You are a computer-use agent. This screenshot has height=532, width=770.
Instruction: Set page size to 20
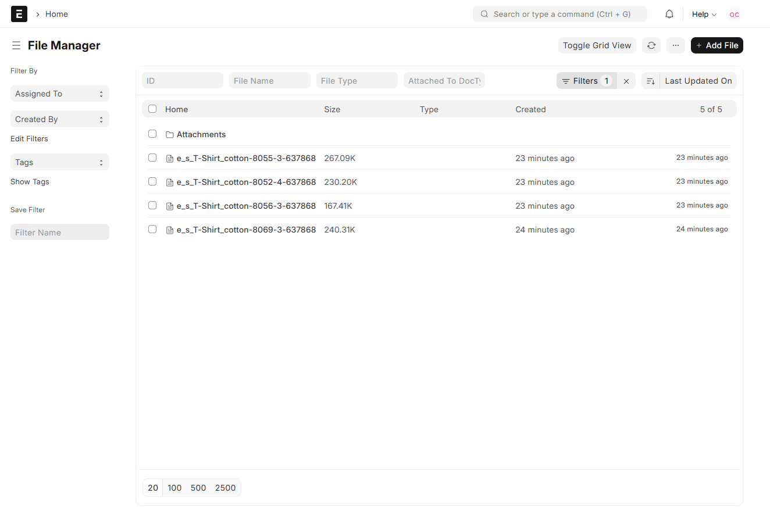coord(153,488)
